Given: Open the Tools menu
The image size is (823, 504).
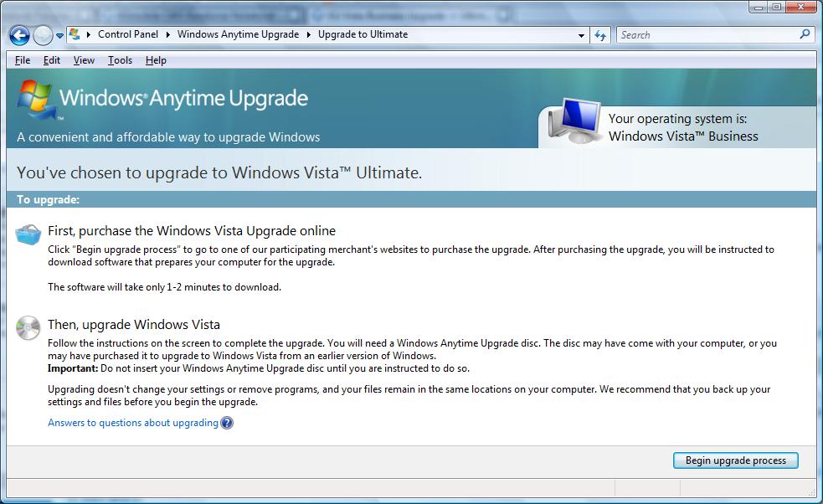Looking at the screenshot, I should pos(121,60).
